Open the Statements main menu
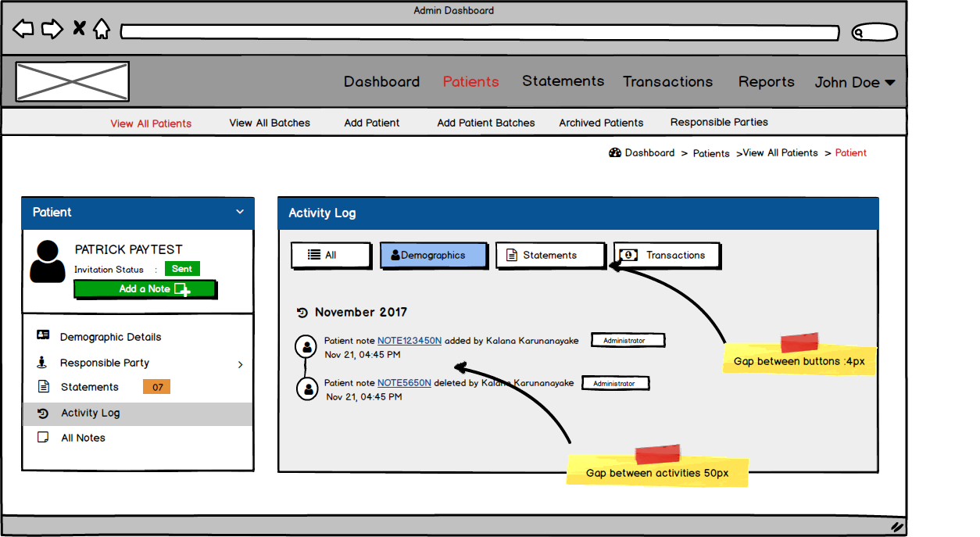The image size is (980, 537). 563,81
